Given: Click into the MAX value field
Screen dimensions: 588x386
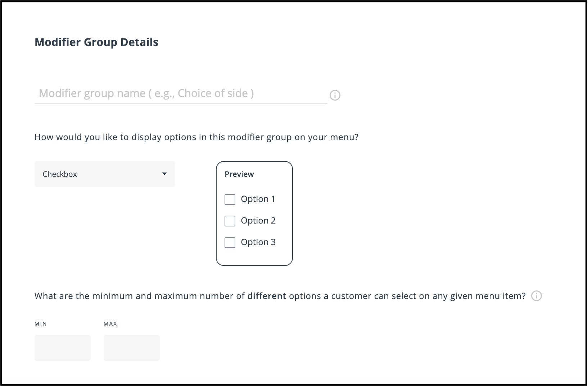Looking at the screenshot, I should click(132, 348).
